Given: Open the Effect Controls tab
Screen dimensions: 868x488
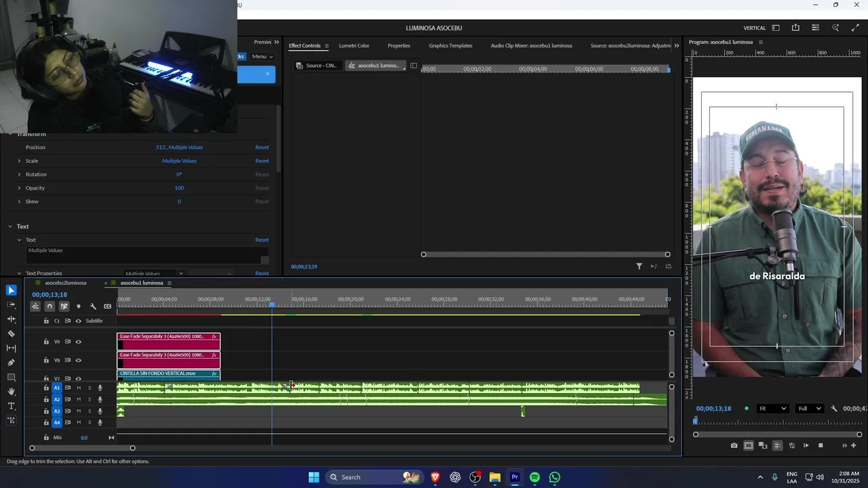Looking at the screenshot, I should (x=304, y=45).
